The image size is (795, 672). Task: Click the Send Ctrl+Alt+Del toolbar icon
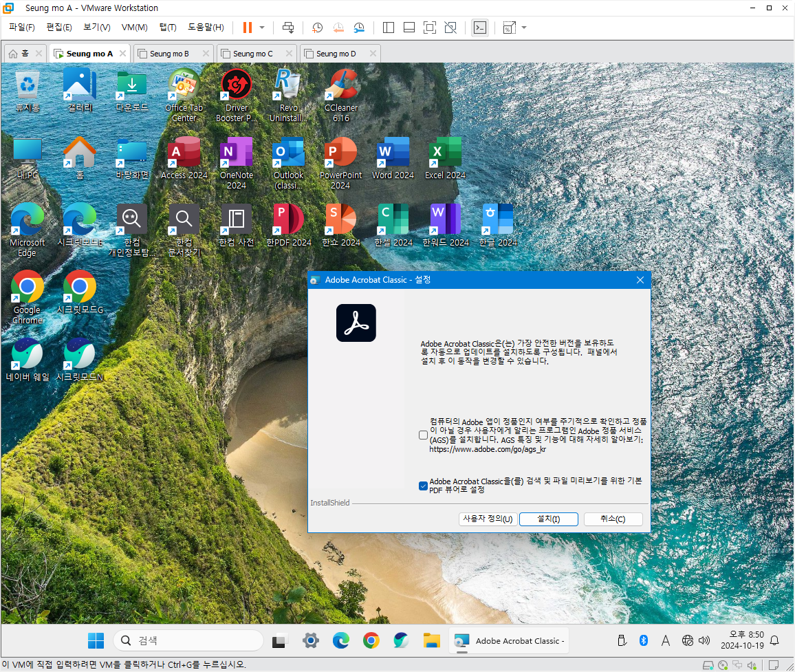288,28
